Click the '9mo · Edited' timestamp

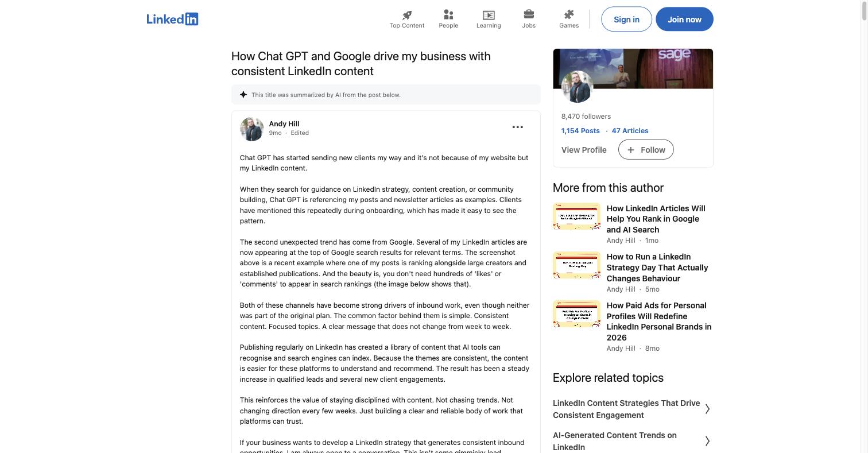coord(289,133)
